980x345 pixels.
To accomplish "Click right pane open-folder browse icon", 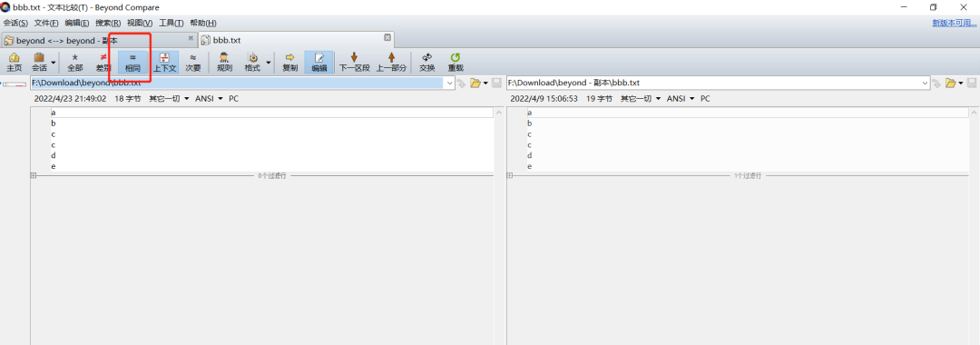I will tap(951, 83).
